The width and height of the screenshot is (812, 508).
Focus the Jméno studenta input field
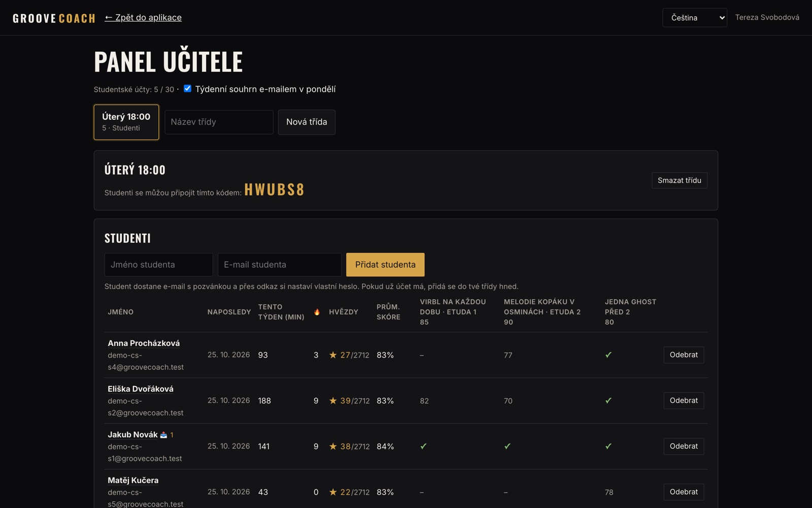click(x=159, y=265)
